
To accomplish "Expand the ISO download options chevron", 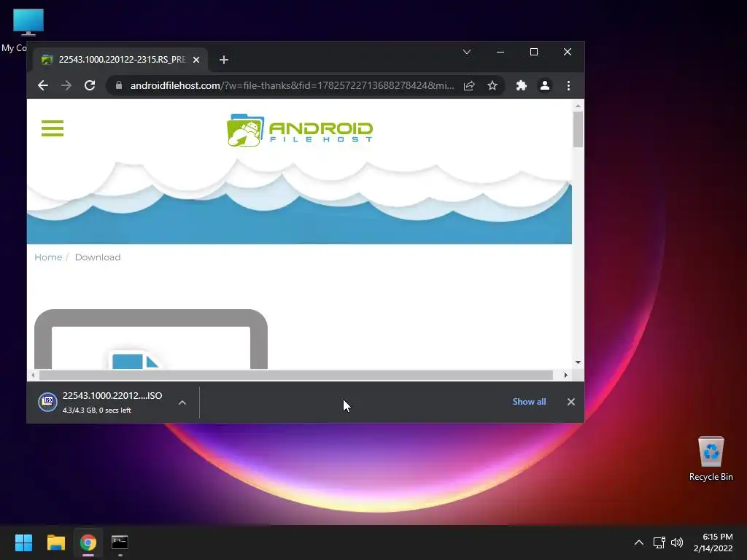I will pyautogui.click(x=182, y=402).
